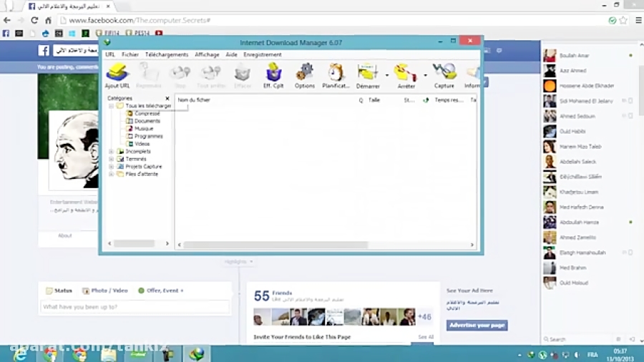Click the download list horizontal scrollbar thumb
This screenshot has width=644, height=362.
[275, 245]
